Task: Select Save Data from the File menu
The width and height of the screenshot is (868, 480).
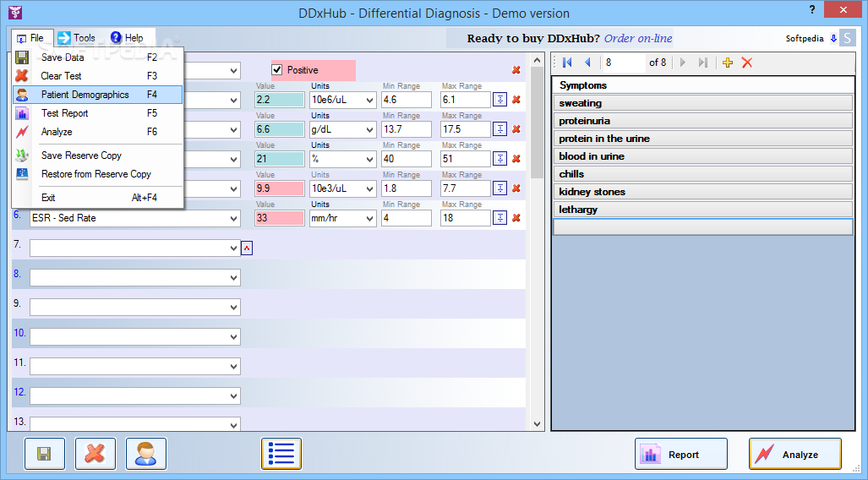Action: coord(98,57)
